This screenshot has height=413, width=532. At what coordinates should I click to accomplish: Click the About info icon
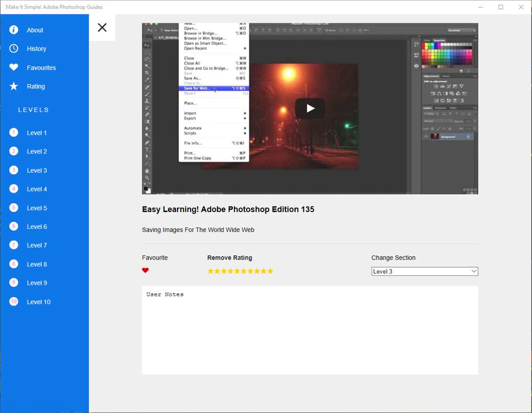coord(14,30)
